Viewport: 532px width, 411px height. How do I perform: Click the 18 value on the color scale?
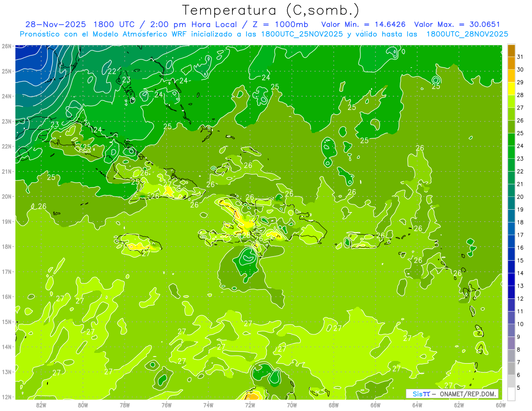(x=520, y=222)
